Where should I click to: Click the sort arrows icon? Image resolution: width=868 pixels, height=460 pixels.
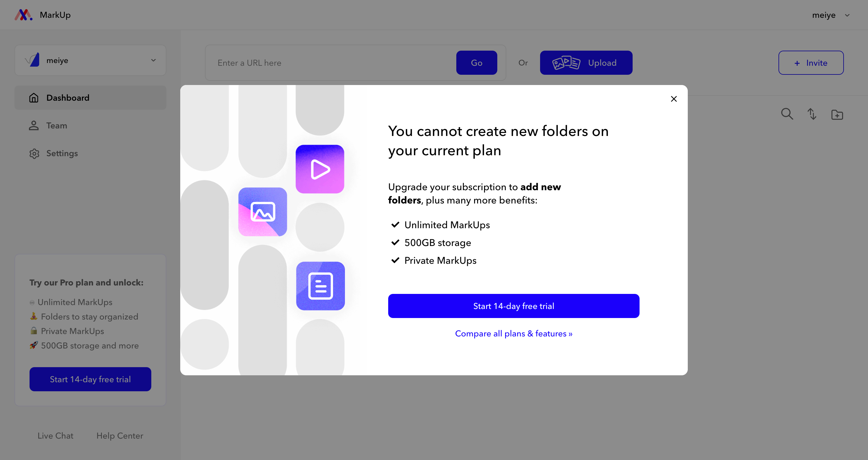tap(812, 114)
